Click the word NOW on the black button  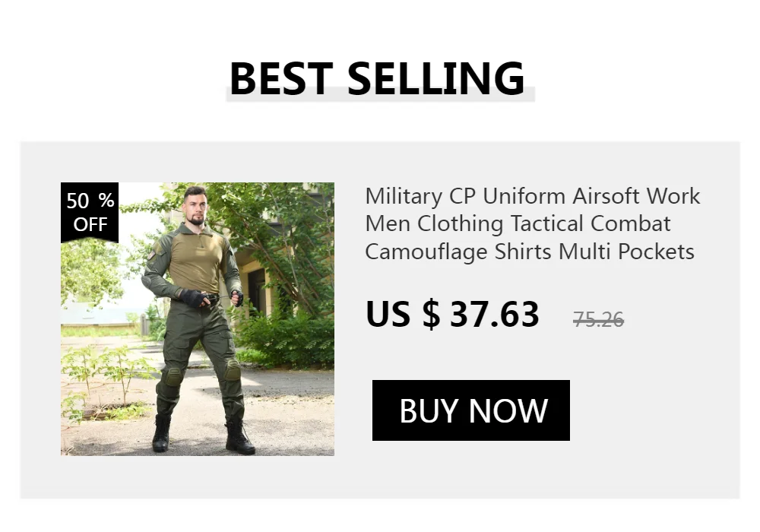pyautogui.click(x=508, y=411)
